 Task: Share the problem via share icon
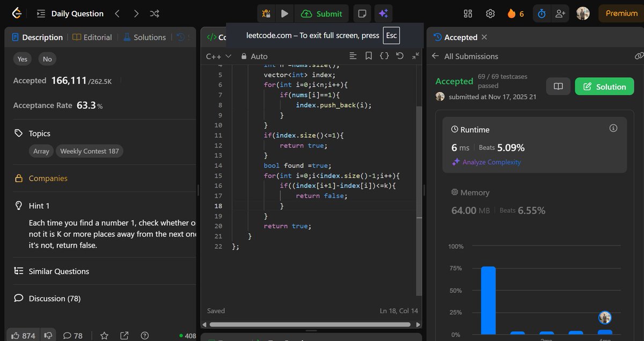click(124, 336)
